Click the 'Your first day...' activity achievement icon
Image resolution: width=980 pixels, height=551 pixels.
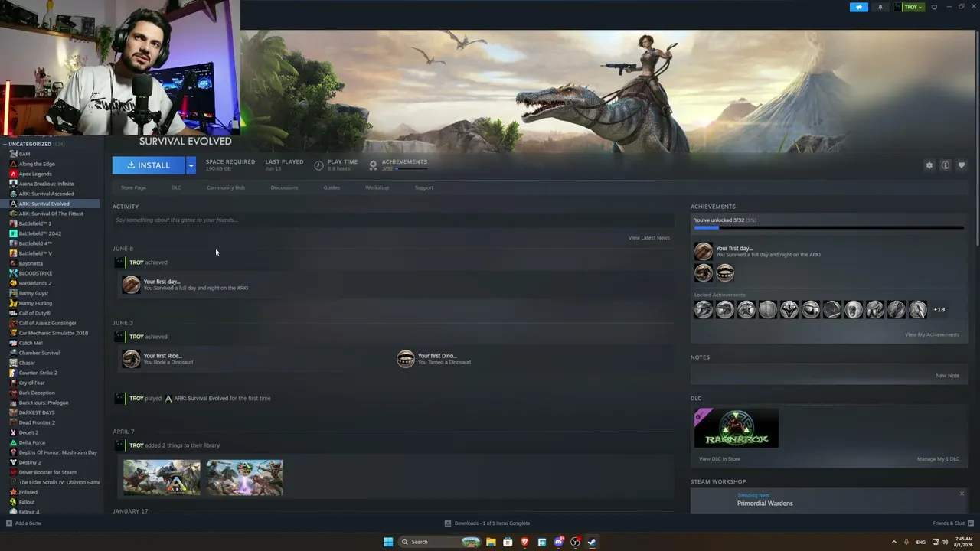pyautogui.click(x=131, y=285)
